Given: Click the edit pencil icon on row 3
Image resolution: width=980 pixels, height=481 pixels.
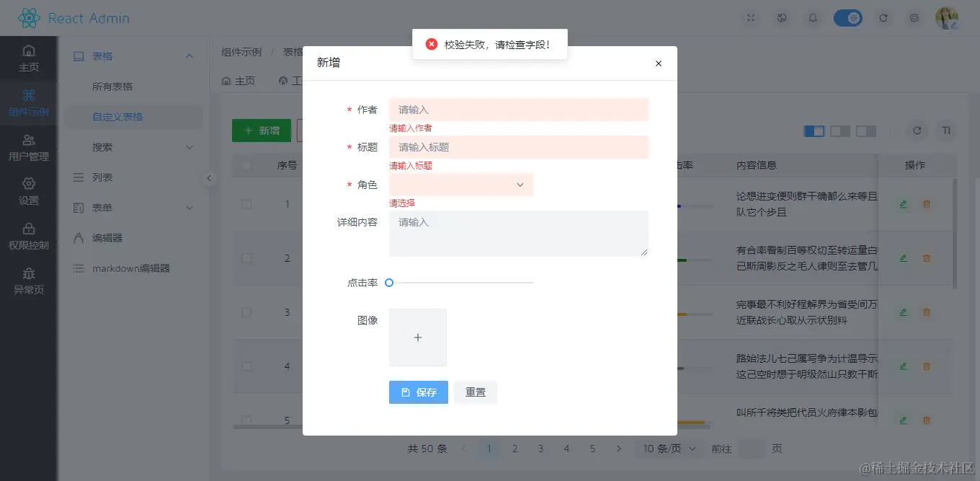Looking at the screenshot, I should pyautogui.click(x=903, y=312).
